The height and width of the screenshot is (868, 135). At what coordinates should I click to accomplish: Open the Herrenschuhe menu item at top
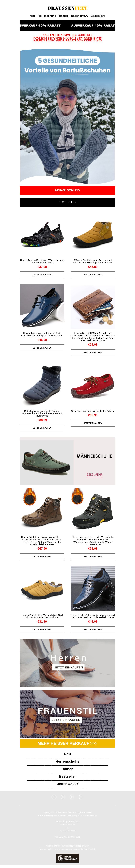[47, 16]
